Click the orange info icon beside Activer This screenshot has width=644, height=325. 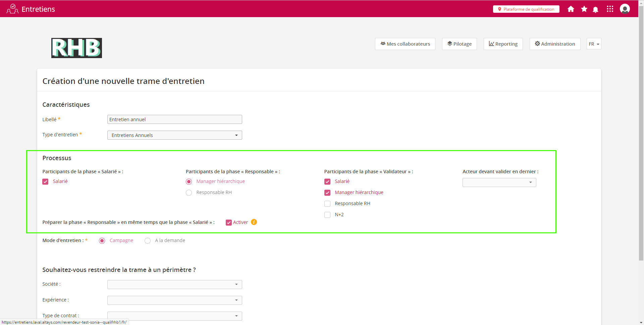click(254, 222)
